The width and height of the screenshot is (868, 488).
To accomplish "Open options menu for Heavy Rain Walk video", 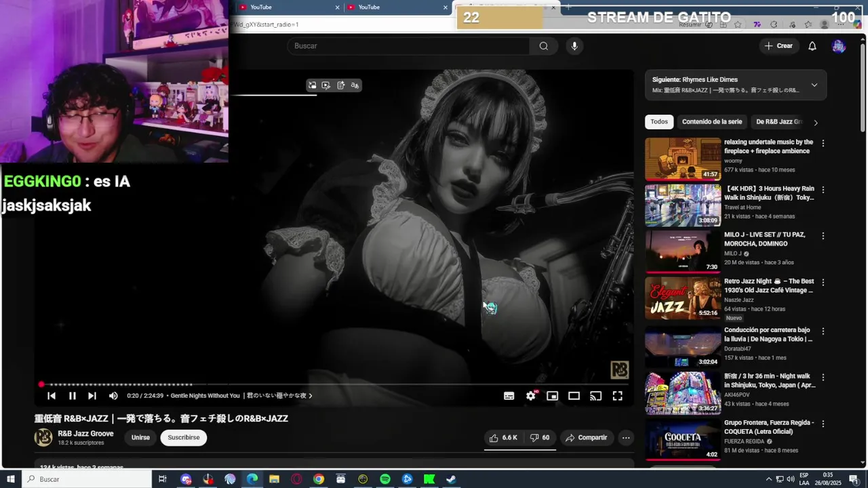I will pyautogui.click(x=823, y=190).
